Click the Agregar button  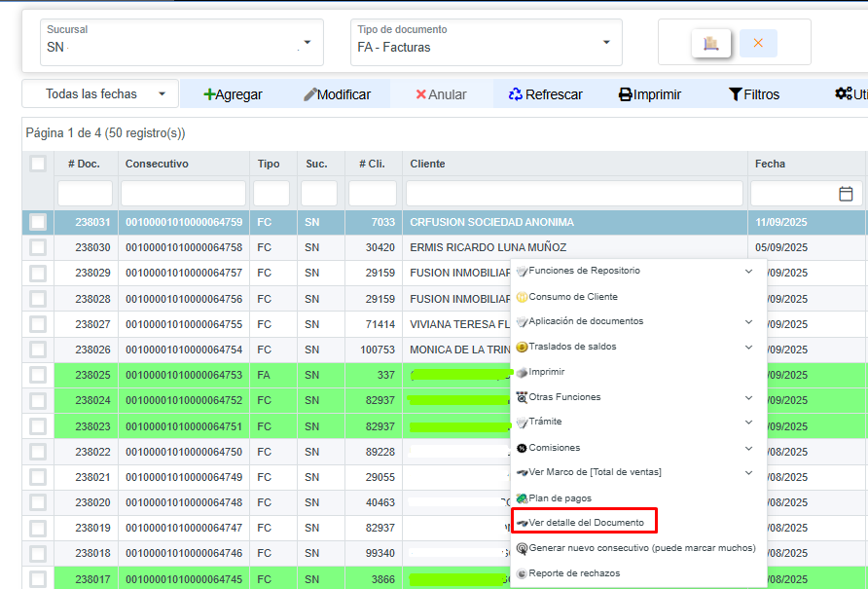click(233, 94)
